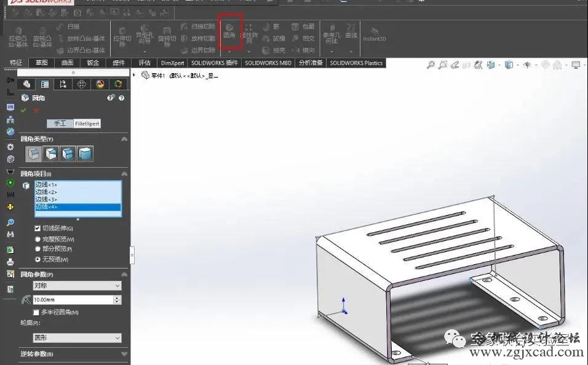Click the 包覆 wrap tool
Image resolution: width=588 pixels, height=365 pixels.
(x=303, y=26)
